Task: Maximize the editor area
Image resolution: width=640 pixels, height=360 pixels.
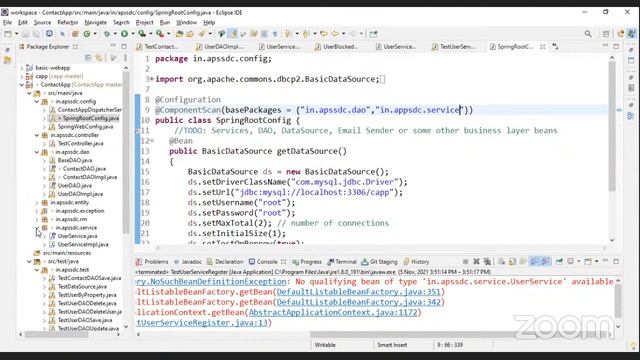Action: 616,47
